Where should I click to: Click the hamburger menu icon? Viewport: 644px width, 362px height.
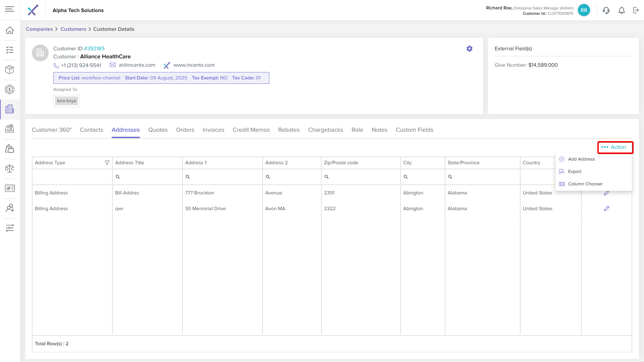tap(10, 9)
